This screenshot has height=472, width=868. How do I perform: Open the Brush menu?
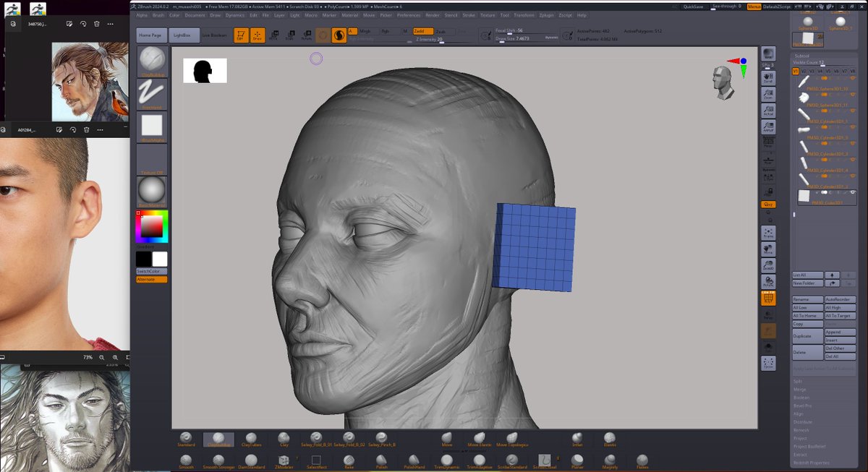coord(158,15)
